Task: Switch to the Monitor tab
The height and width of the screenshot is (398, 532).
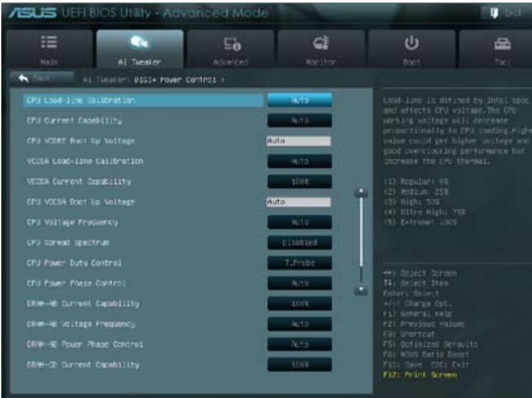Action: [321, 49]
